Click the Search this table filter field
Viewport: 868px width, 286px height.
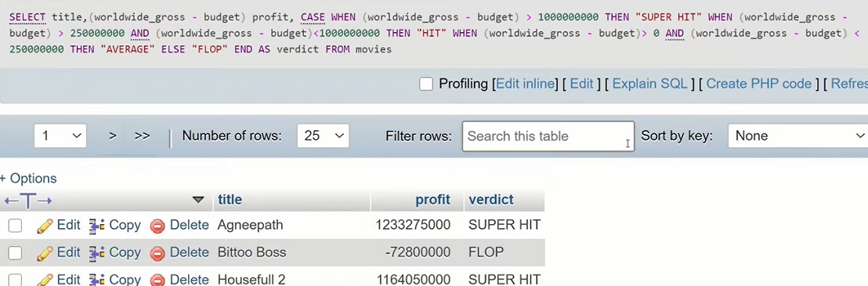tap(548, 136)
